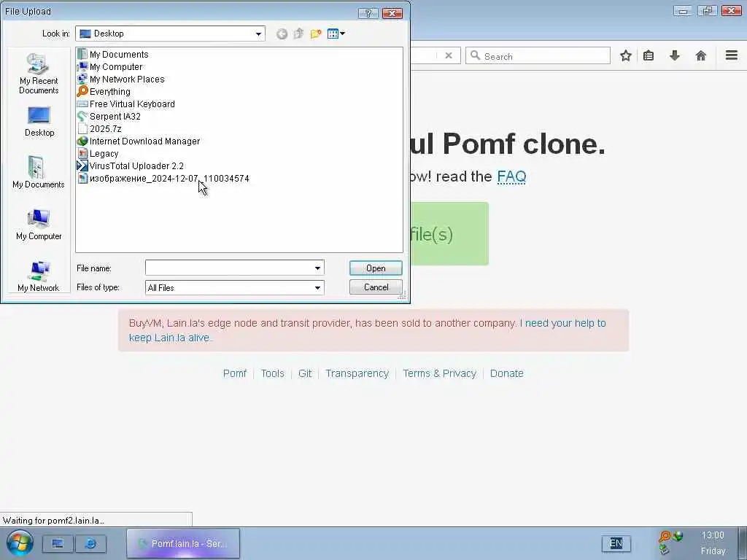Image resolution: width=747 pixels, height=560 pixels.
Task: Open the Donate footer link
Action: point(507,373)
